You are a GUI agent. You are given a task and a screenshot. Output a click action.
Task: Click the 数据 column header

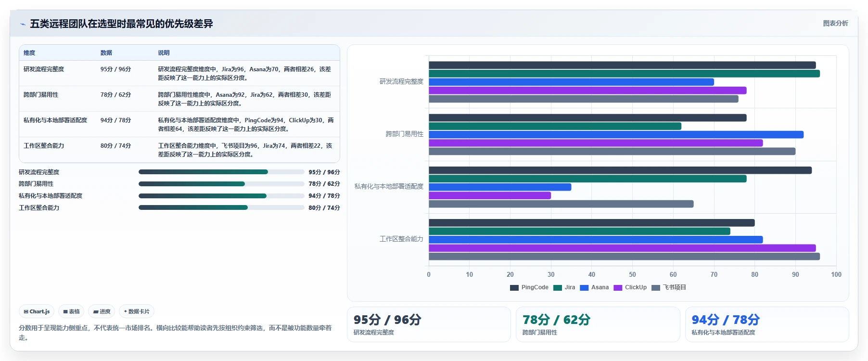click(x=106, y=53)
